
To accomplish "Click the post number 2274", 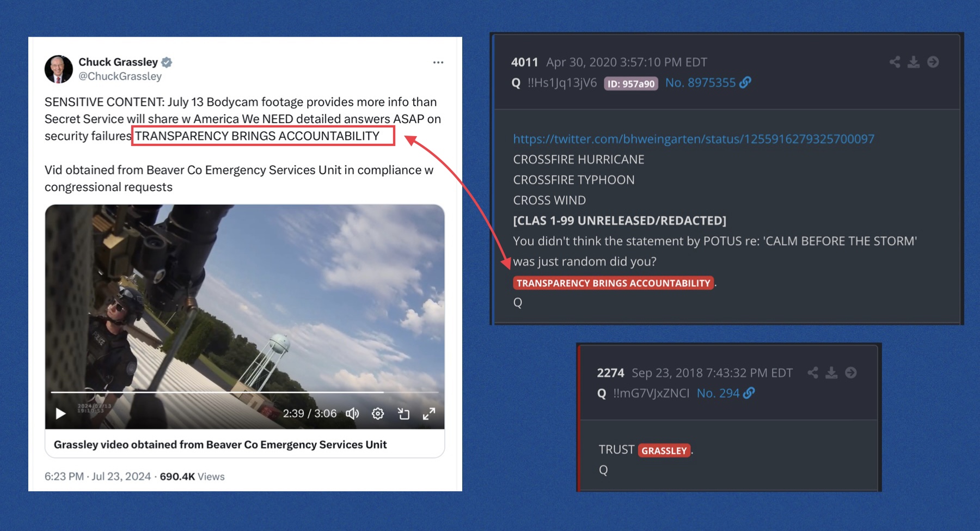I will [x=611, y=373].
